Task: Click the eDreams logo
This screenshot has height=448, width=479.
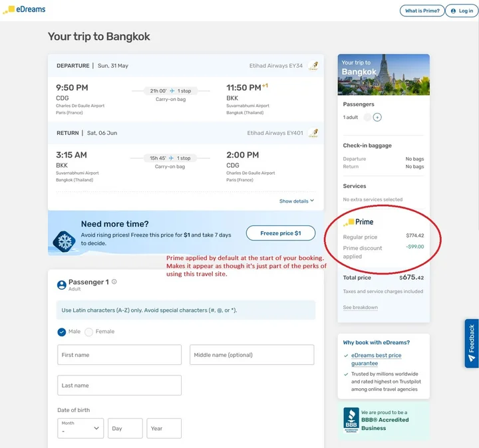Action: (24, 9)
